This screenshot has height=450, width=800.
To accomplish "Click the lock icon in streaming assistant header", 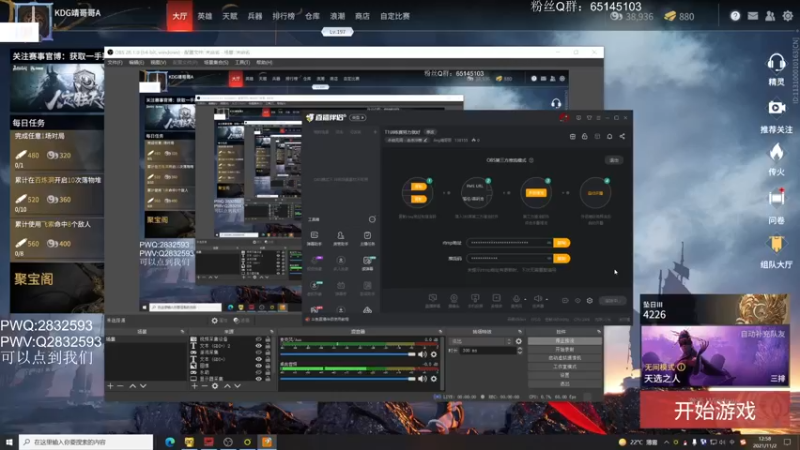I will coord(585,136).
